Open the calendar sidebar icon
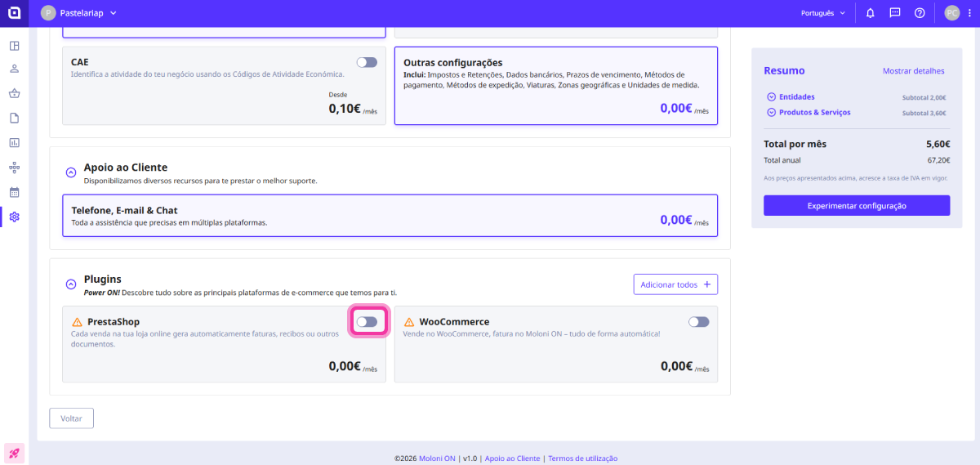Screen dimensions: 980x465 click(x=14, y=193)
